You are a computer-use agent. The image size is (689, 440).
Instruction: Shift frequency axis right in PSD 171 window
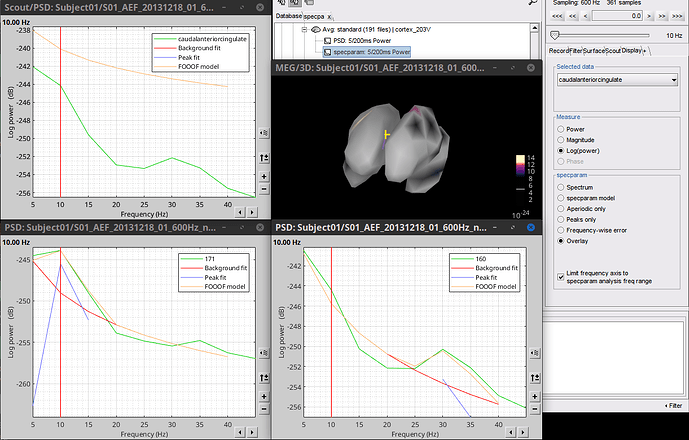coord(252,433)
